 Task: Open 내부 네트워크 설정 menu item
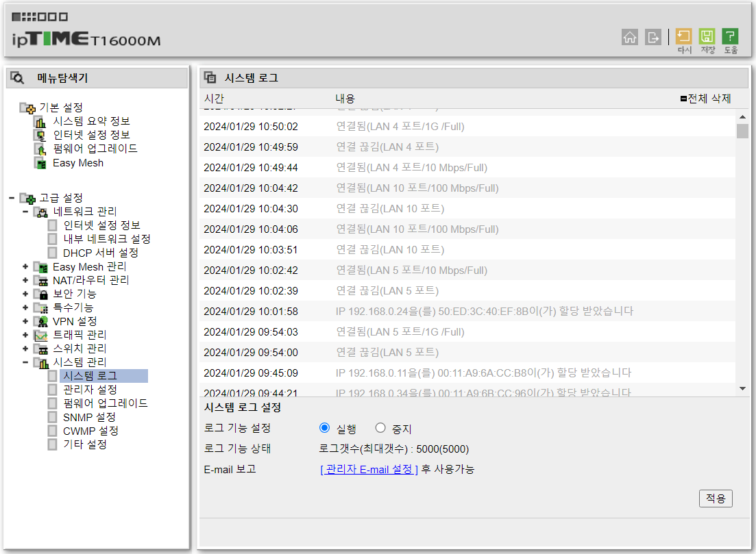[x=106, y=239]
